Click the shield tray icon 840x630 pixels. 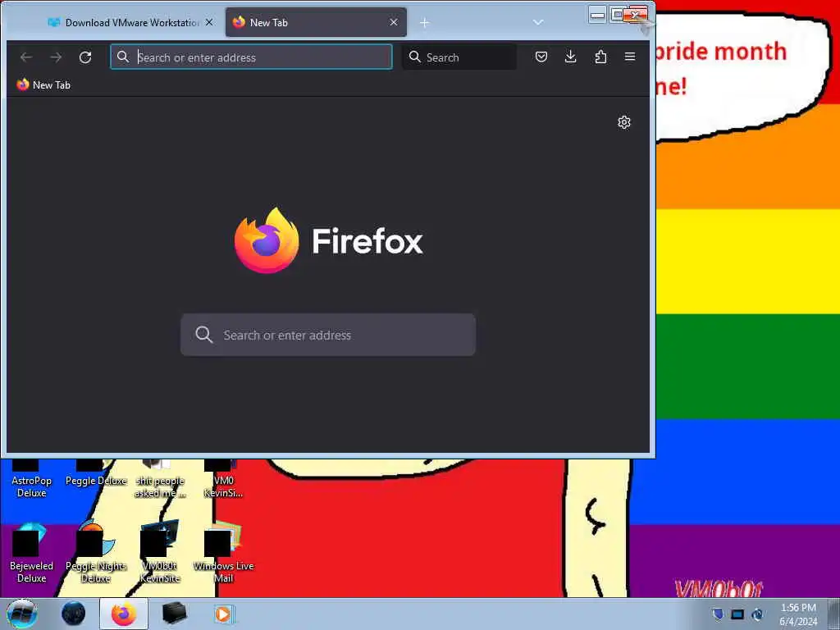[x=718, y=614]
